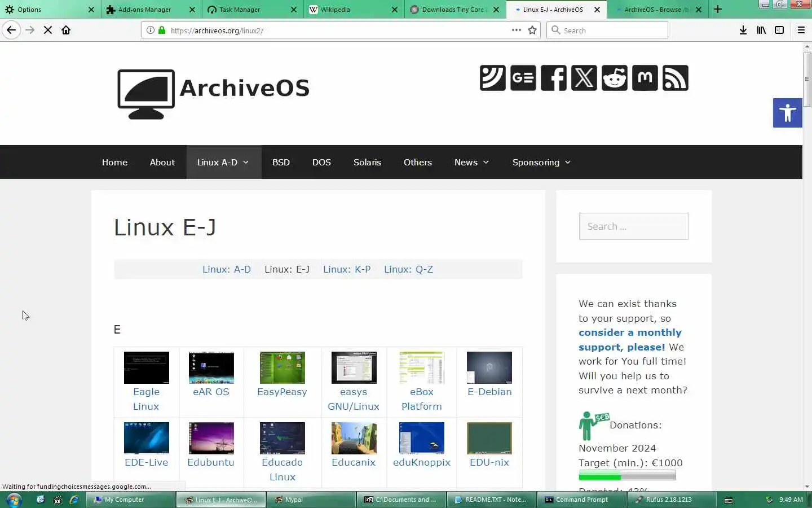812x508 pixels.
Task: Open the Solaris menu item
Action: click(367, 162)
